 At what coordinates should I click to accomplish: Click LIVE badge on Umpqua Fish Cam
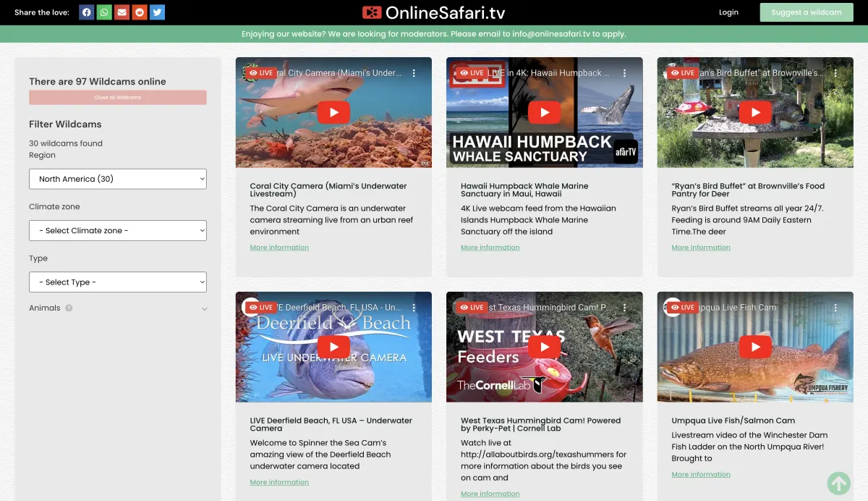[x=682, y=308]
